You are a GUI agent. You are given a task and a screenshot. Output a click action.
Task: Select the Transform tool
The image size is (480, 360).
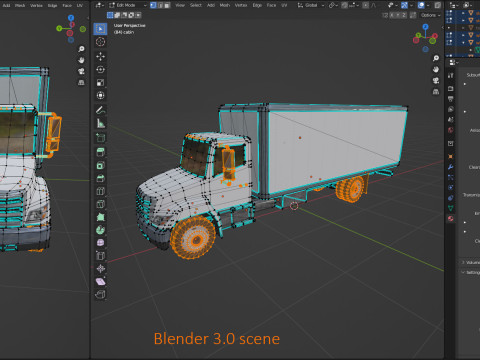click(100, 95)
